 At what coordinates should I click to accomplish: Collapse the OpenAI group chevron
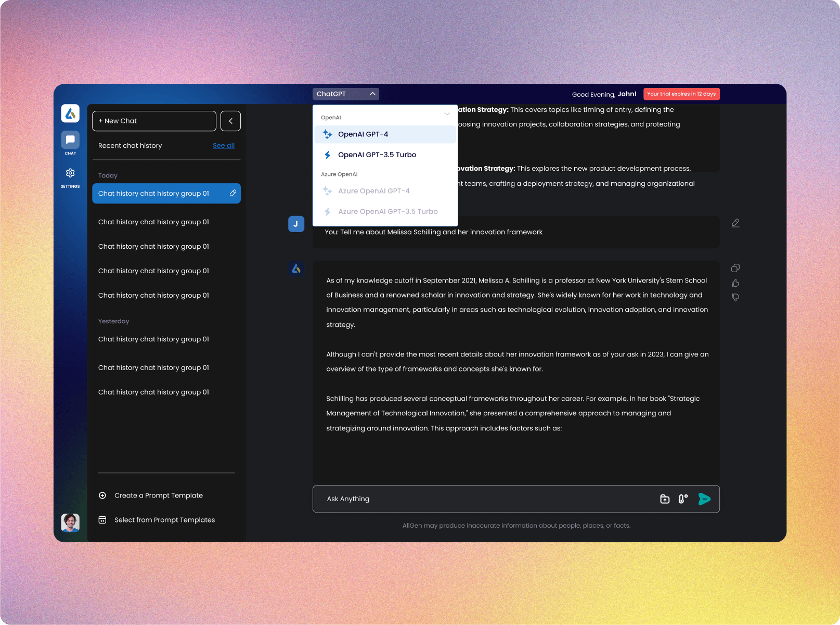[x=447, y=114]
